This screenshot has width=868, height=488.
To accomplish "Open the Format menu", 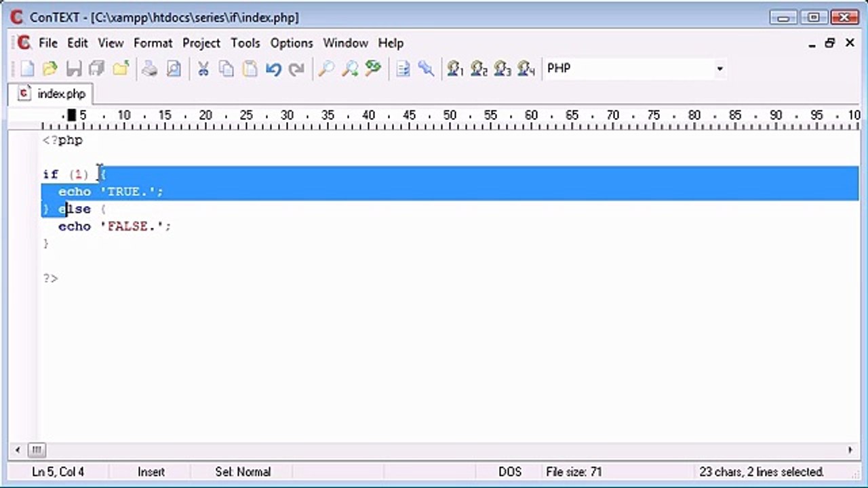I will 153,43.
